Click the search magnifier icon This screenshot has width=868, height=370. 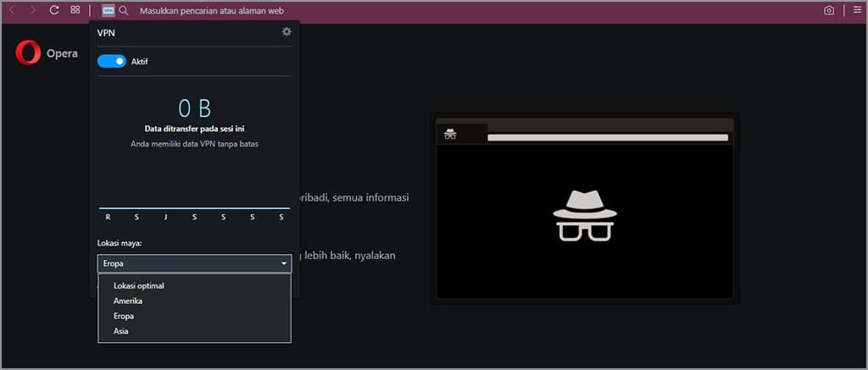pyautogui.click(x=124, y=10)
